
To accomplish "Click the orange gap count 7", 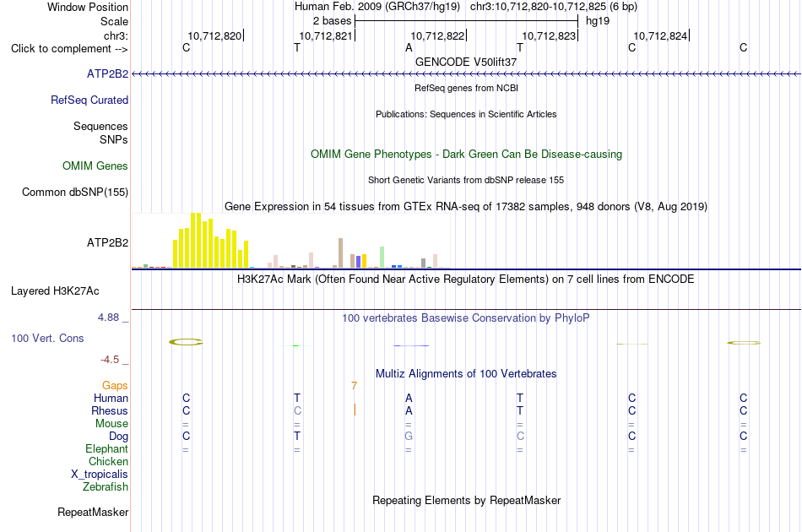I will click(x=354, y=386).
